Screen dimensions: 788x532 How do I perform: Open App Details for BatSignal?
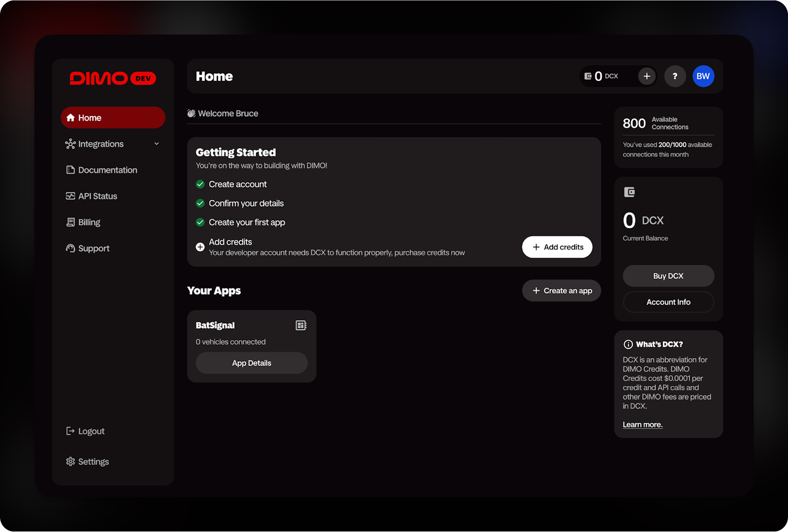tap(252, 363)
